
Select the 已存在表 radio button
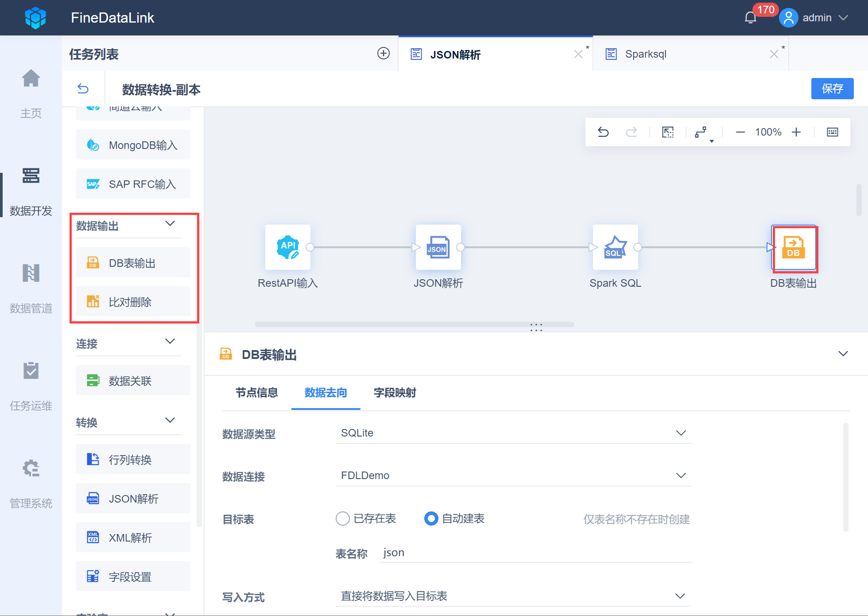(x=343, y=519)
